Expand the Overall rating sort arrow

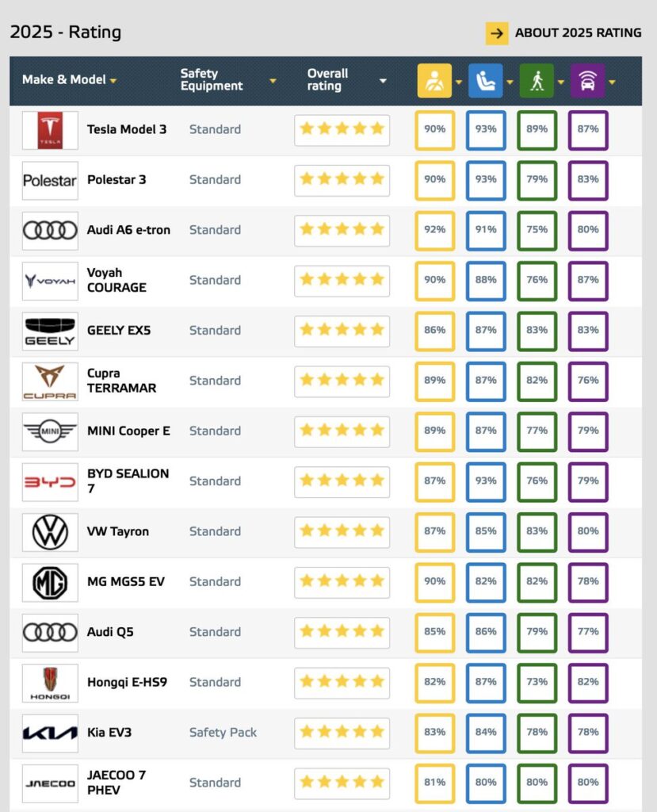383,81
